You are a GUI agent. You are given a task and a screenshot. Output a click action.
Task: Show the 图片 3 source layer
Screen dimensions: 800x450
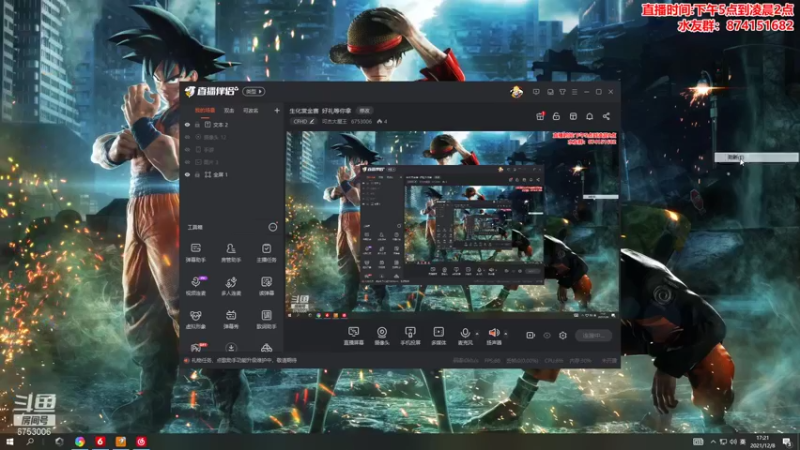click(187, 162)
